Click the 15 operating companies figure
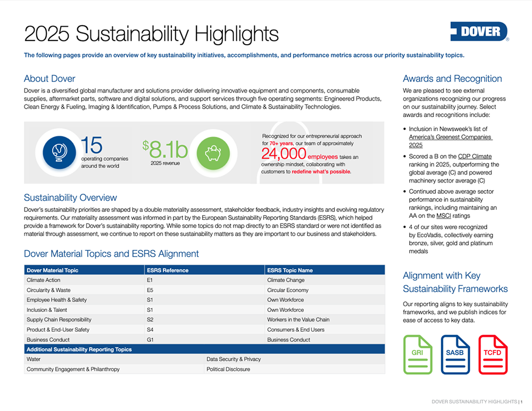 point(92,145)
